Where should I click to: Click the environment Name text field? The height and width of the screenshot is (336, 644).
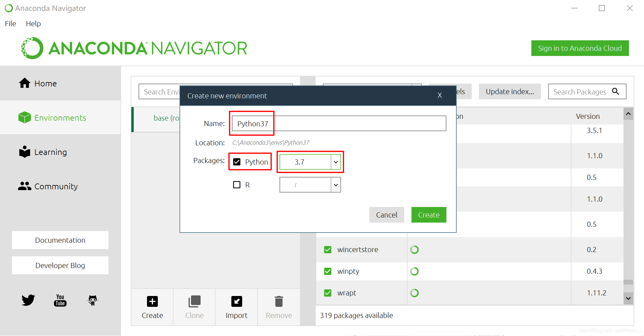[x=339, y=124]
